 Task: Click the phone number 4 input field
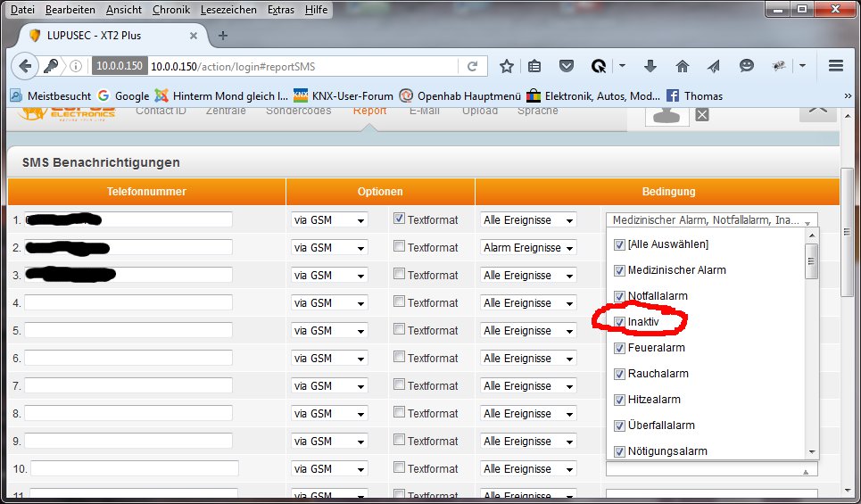tap(128, 302)
